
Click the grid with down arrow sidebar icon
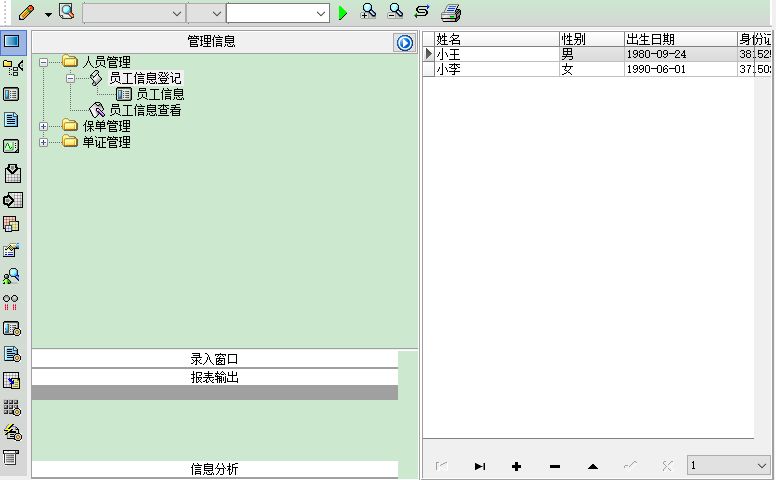tap(12, 173)
